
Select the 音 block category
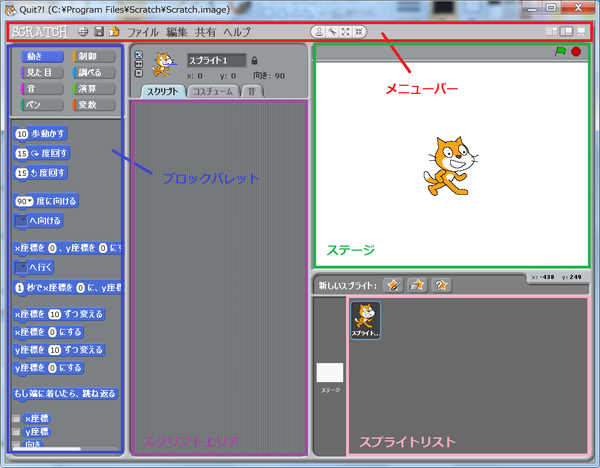(42, 88)
